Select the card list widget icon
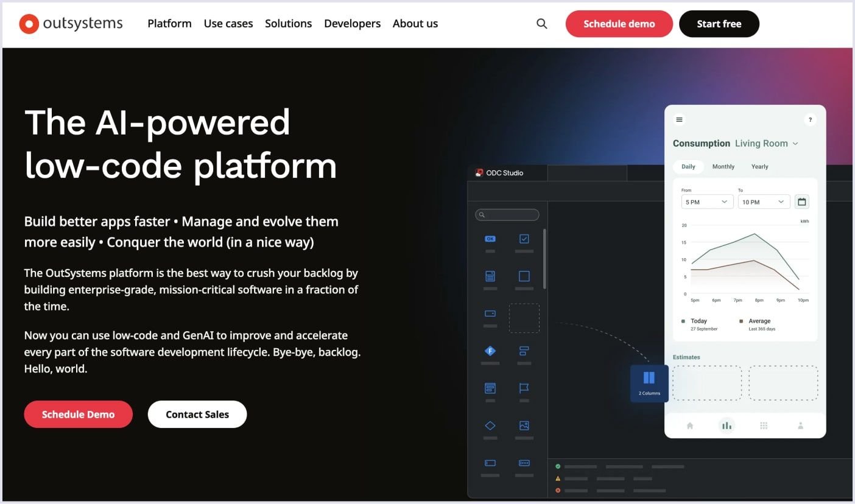855x504 pixels. click(490, 388)
